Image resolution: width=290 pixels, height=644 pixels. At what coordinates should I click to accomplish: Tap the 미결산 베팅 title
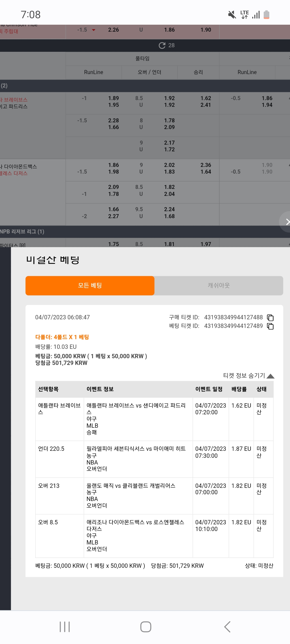[53, 260]
